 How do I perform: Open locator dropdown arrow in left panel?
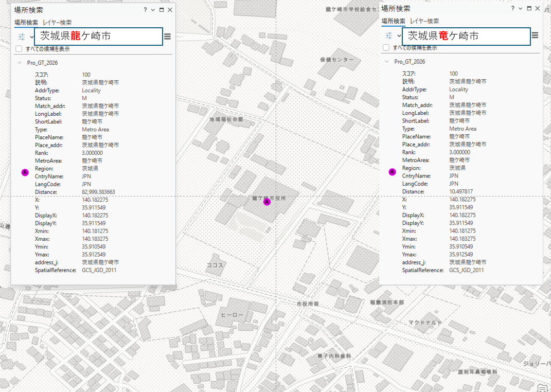click(32, 37)
